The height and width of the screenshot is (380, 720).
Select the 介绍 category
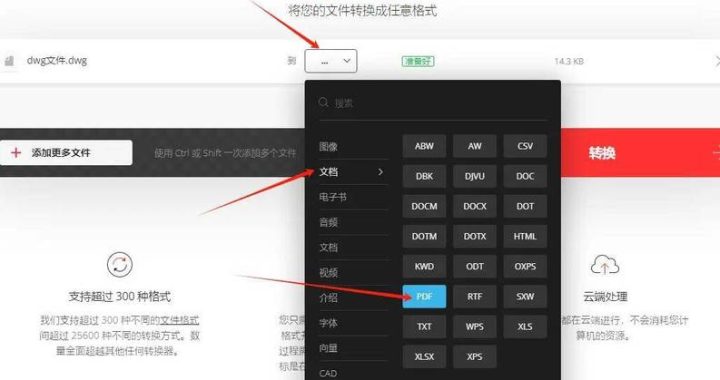click(329, 298)
